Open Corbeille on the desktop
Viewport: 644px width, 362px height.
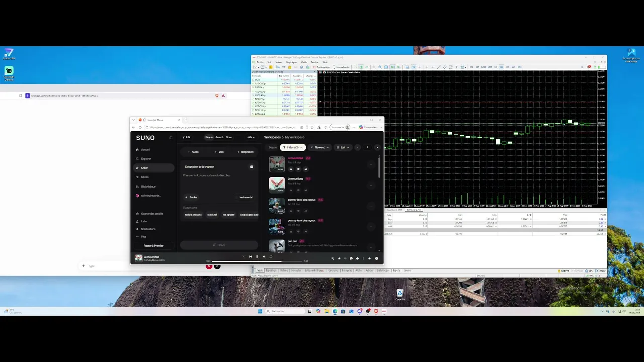(399, 295)
